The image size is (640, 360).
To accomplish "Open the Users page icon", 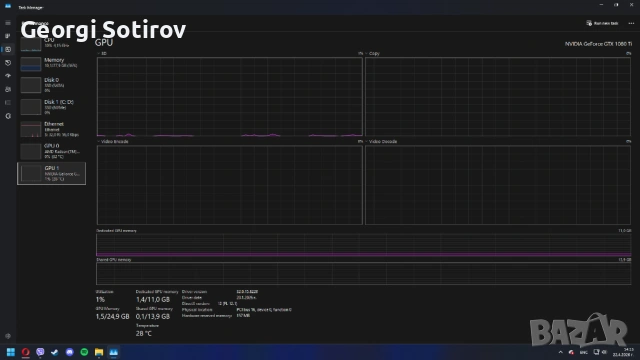I will tap(8, 89).
